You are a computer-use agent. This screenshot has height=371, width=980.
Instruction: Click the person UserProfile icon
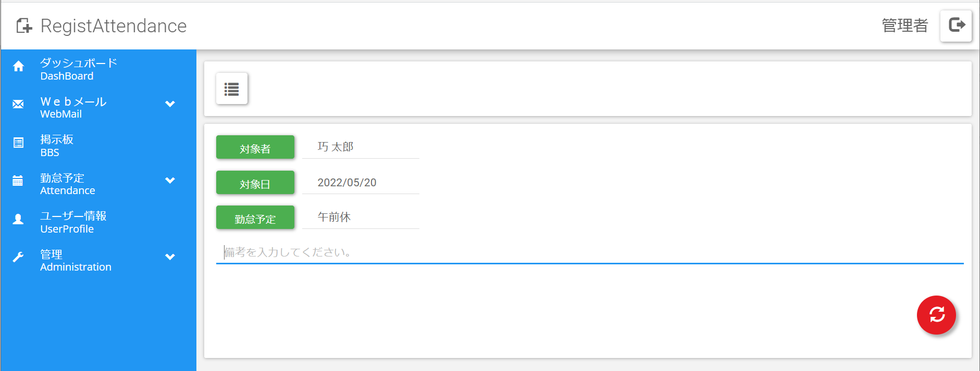pyautogui.click(x=18, y=219)
